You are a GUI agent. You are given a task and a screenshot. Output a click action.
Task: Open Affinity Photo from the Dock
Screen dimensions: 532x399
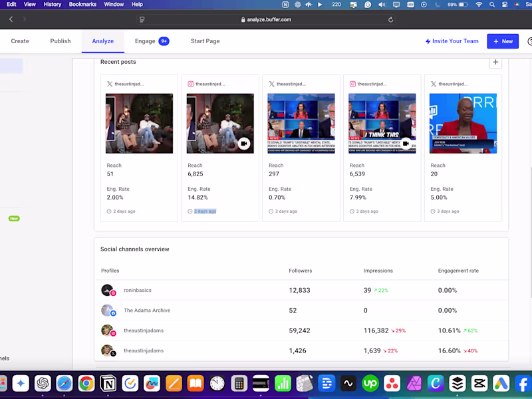(x=412, y=384)
